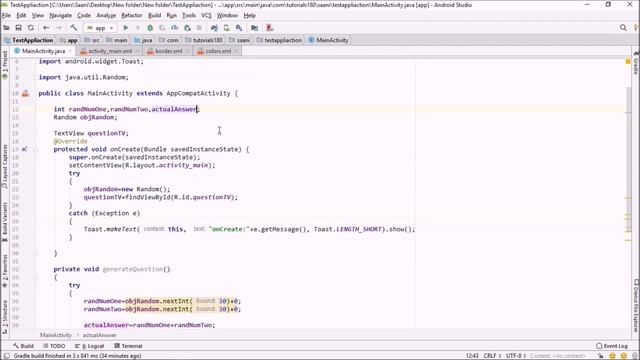
Task: Open the Help menu
Action: (249, 16)
